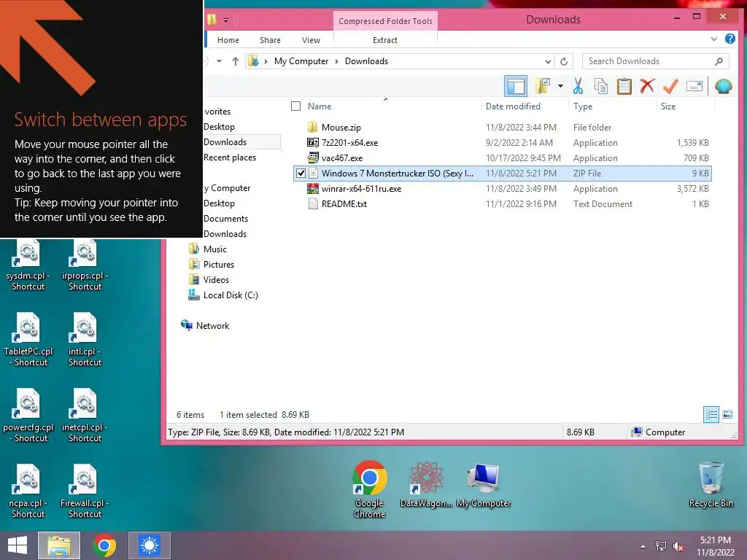This screenshot has height=560, width=747.
Task: Click the Windows Start button
Action: 18,545
